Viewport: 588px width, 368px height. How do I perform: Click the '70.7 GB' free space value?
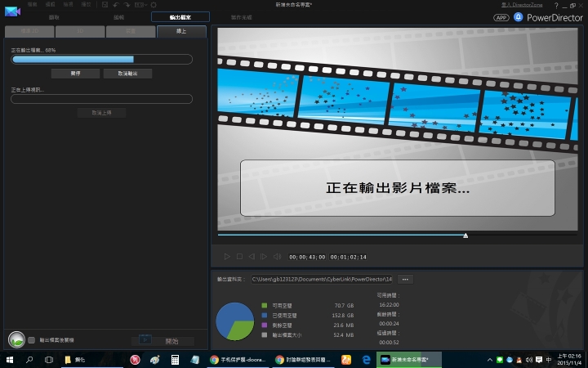pos(345,306)
